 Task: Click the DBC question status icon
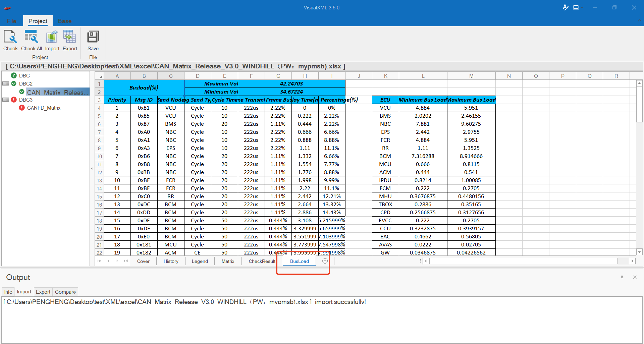point(14,75)
